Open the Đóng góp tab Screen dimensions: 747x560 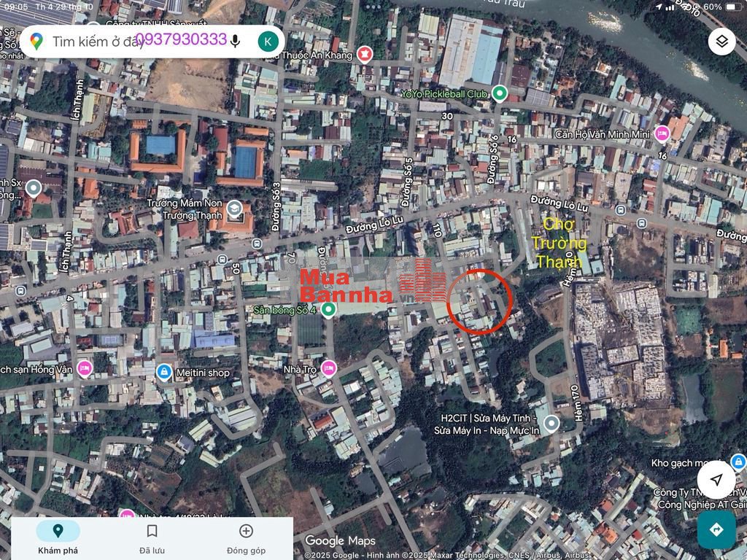[246, 538]
